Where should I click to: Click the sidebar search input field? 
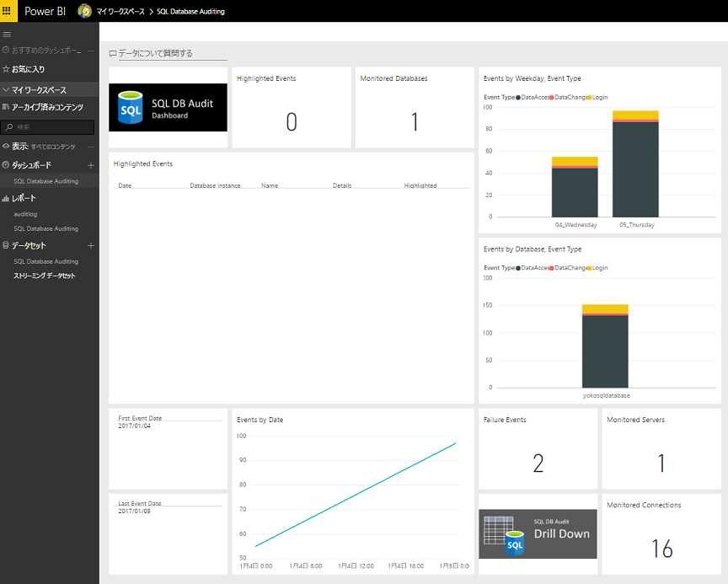47,126
